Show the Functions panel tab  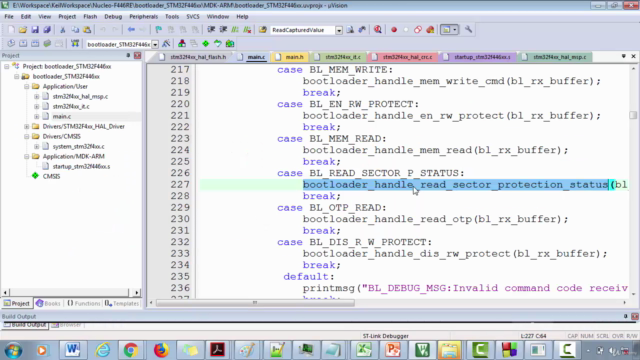(x=83, y=303)
